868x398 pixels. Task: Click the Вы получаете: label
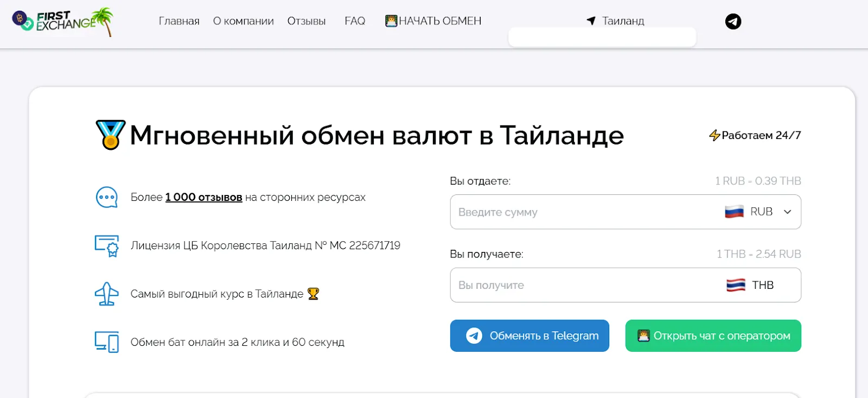pyautogui.click(x=487, y=254)
